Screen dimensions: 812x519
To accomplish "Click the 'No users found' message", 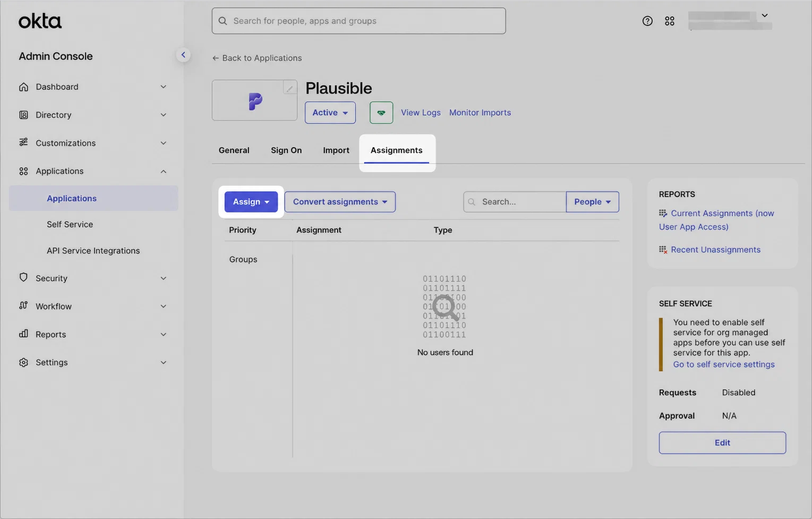I will point(445,352).
